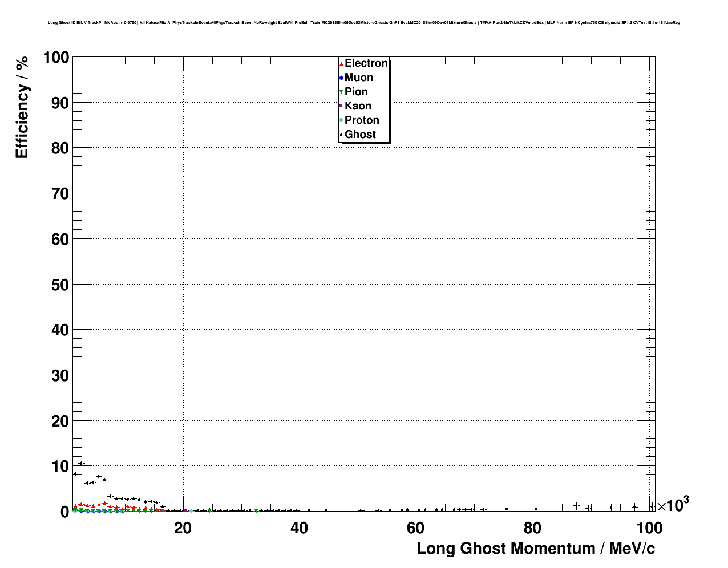Click the '30' tick label on the y-axis
728x568 pixels.
[60, 376]
